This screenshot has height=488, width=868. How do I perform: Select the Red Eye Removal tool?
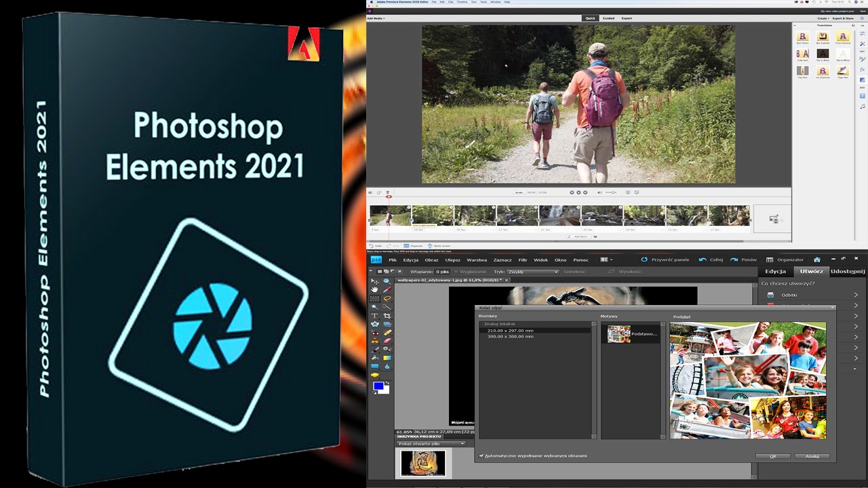[374, 333]
